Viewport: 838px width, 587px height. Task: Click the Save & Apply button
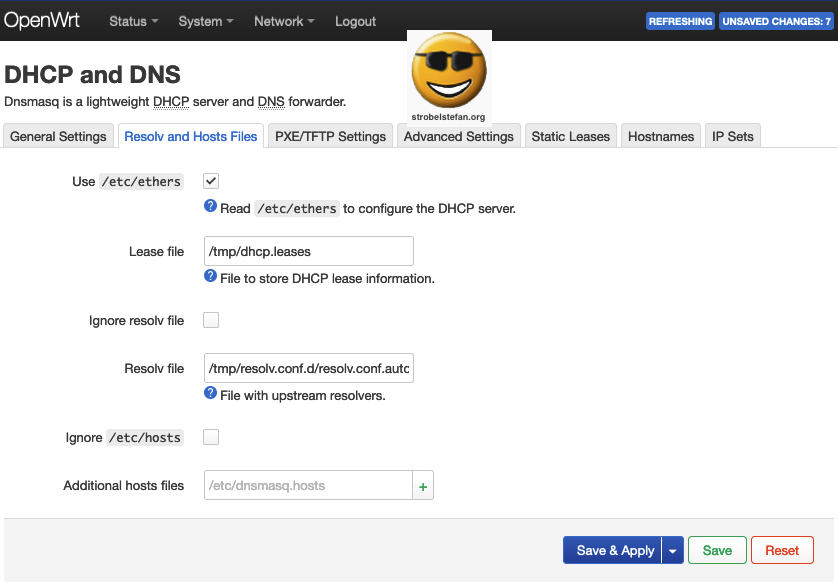click(612, 550)
